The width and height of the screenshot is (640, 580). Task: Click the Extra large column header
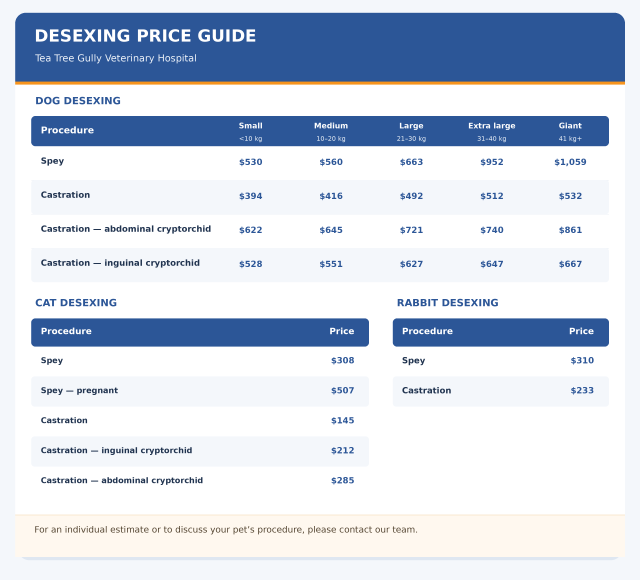[x=491, y=126]
